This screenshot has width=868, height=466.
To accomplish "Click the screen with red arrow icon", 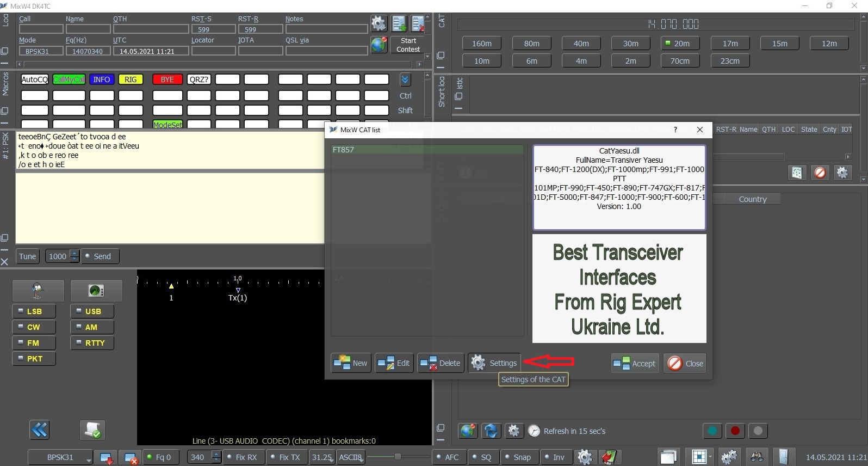I will click(106, 457).
